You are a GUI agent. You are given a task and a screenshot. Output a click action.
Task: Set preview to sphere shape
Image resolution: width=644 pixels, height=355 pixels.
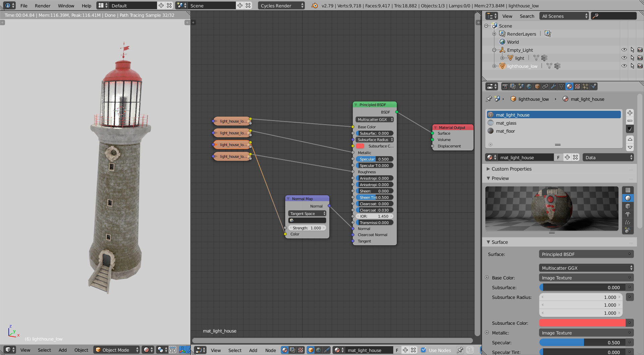pyautogui.click(x=628, y=198)
